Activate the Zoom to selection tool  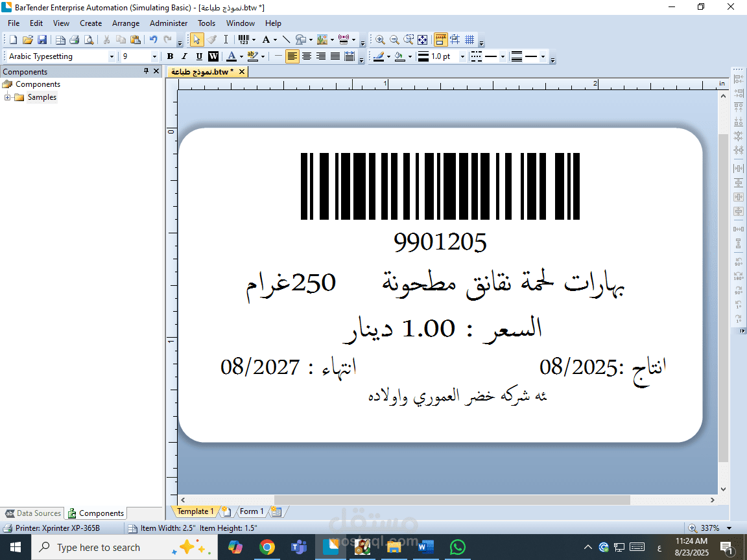[x=409, y=40]
